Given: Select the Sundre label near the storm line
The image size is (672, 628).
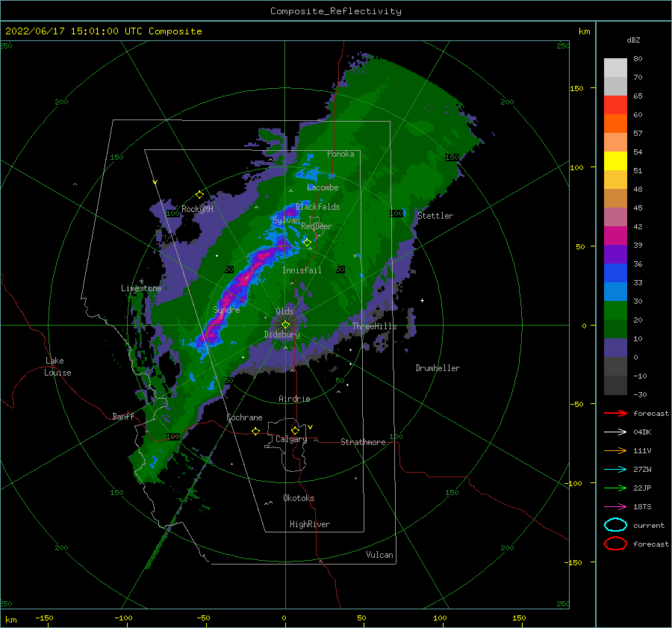Looking at the screenshot, I should tap(226, 309).
